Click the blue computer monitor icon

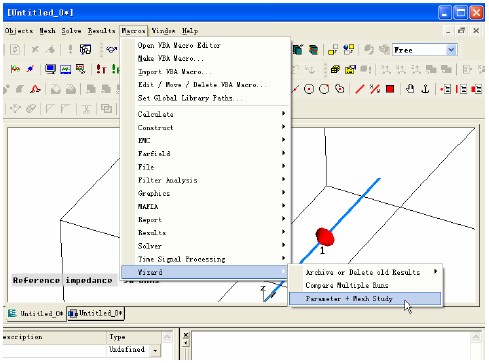tap(50, 69)
